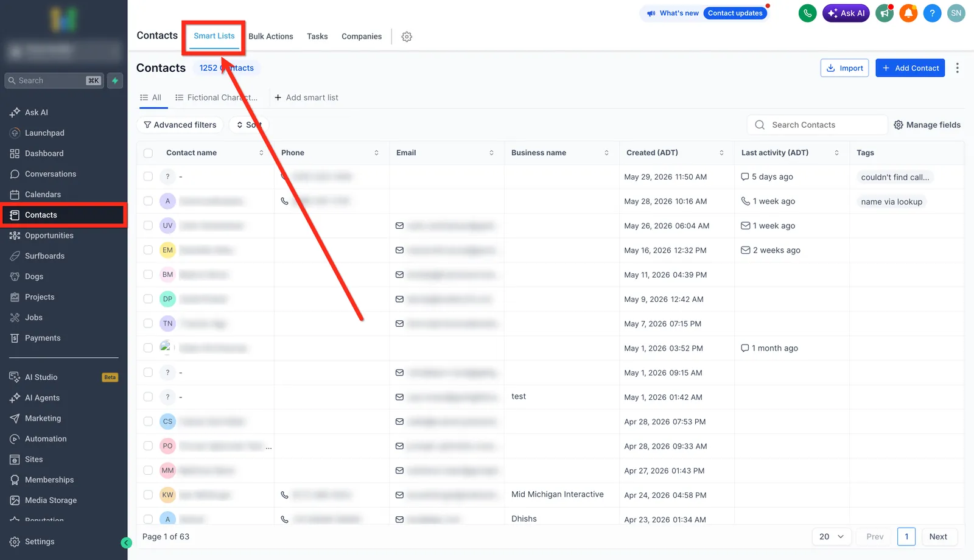Switch to the Smart Lists tab
Screen dimensions: 974x560
click(214, 36)
